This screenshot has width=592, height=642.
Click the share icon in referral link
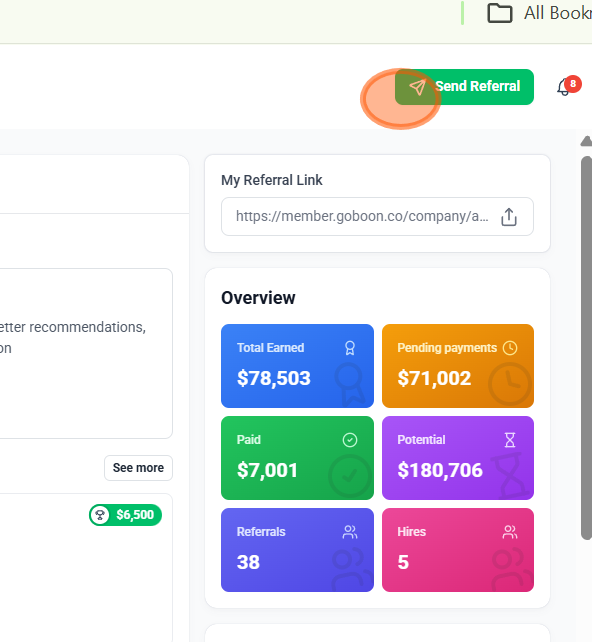click(509, 217)
